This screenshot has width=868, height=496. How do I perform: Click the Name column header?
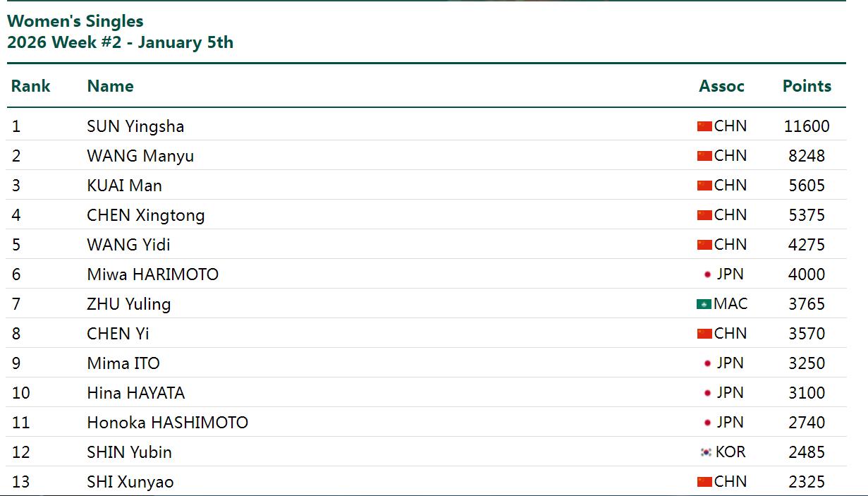[110, 86]
